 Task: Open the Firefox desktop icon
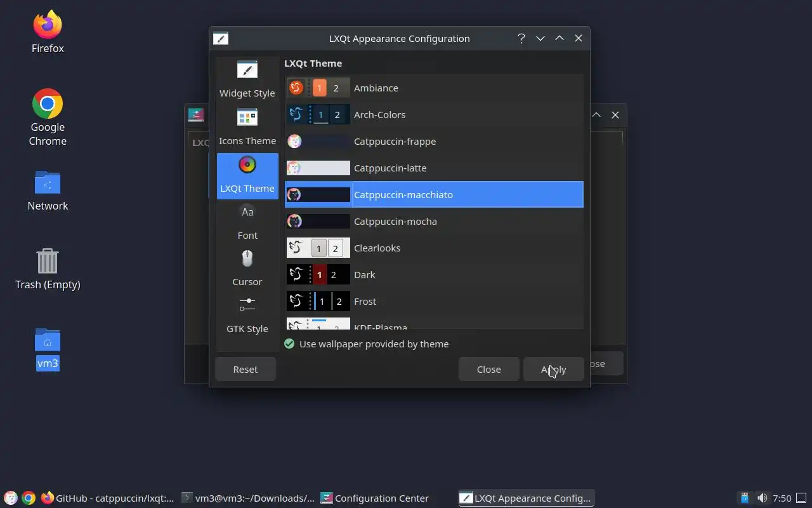click(48, 33)
